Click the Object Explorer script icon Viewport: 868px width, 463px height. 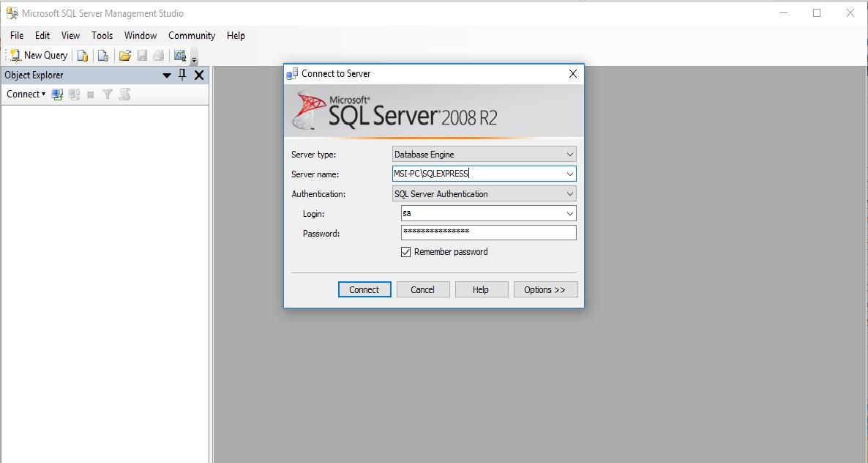[x=125, y=95]
